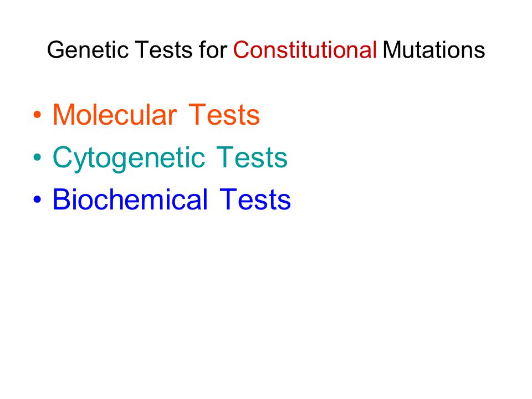This screenshot has width=532, height=399.
Task: Click capital G of Genetic in title
Action: pos(55,50)
